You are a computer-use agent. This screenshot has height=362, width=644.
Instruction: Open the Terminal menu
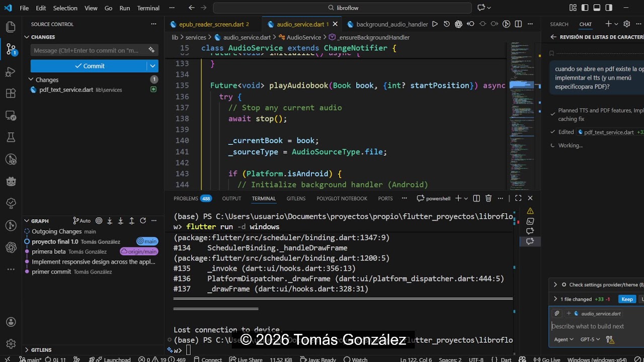148,8
